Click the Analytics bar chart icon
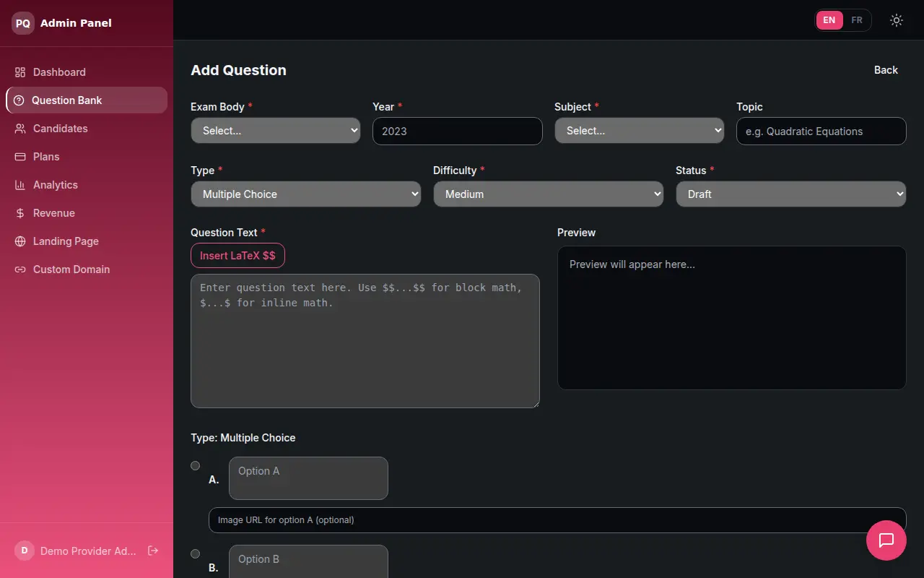 click(20, 185)
